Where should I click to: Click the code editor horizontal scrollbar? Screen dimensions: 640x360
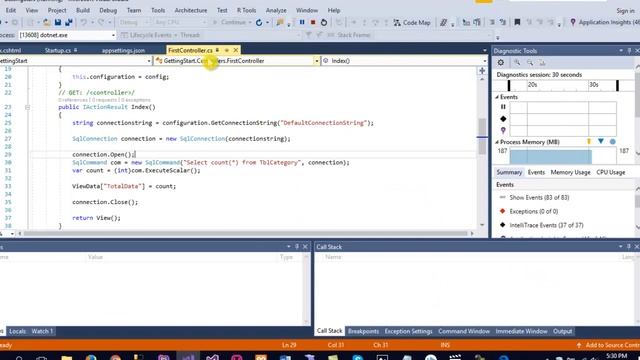(x=245, y=233)
